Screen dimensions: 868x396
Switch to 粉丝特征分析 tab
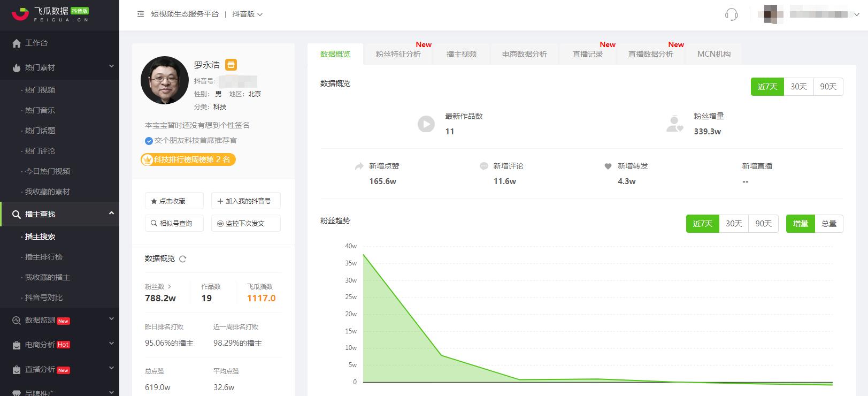[398, 54]
